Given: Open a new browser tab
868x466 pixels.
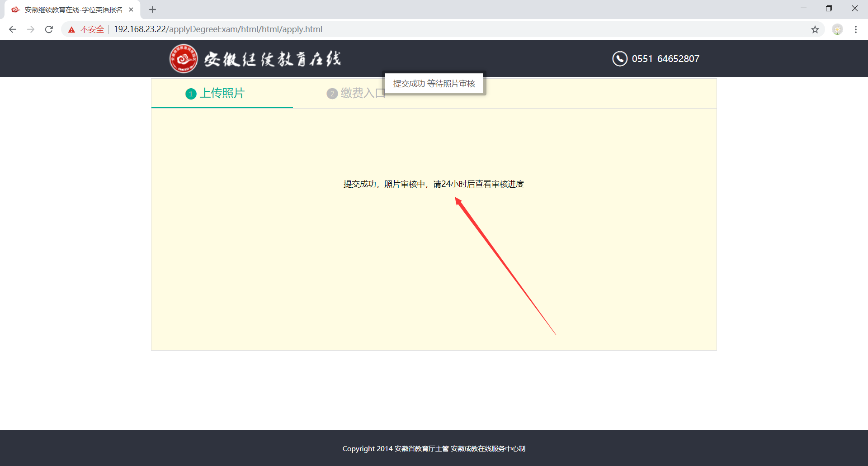Looking at the screenshot, I should 152,10.
